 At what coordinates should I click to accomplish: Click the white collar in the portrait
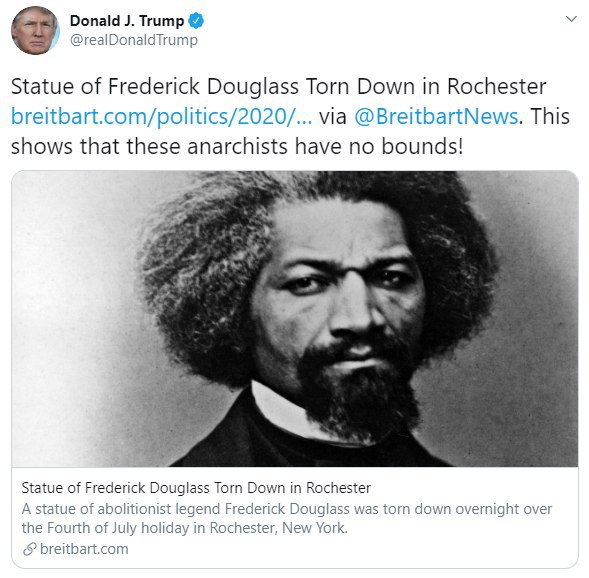point(285,411)
